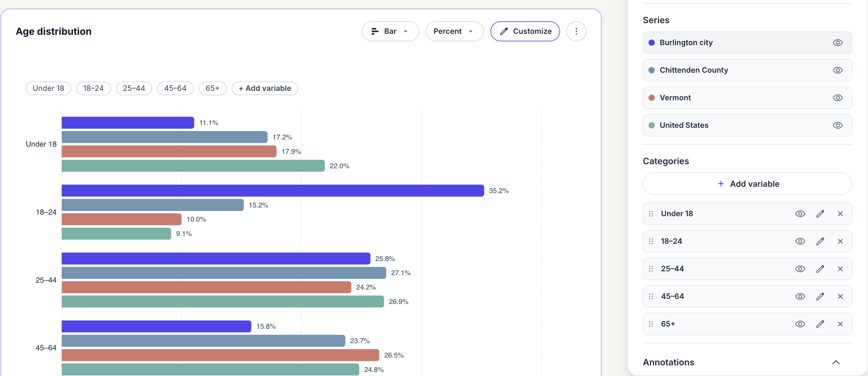Click Add variable under Categories panel

click(x=747, y=184)
